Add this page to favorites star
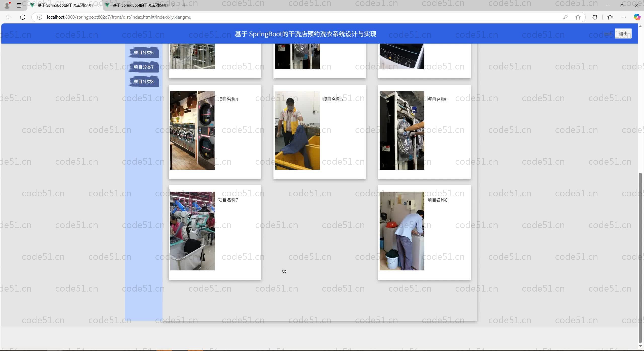 [578, 17]
